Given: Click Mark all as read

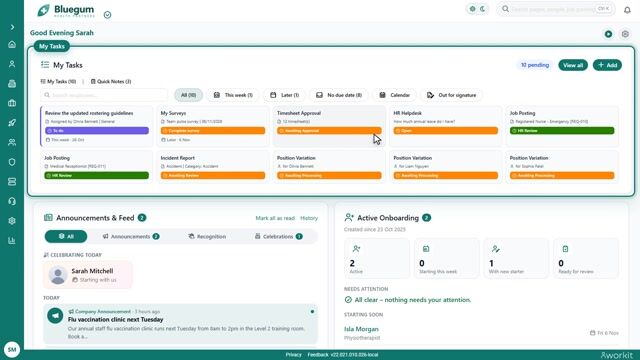Looking at the screenshot, I should (275, 218).
